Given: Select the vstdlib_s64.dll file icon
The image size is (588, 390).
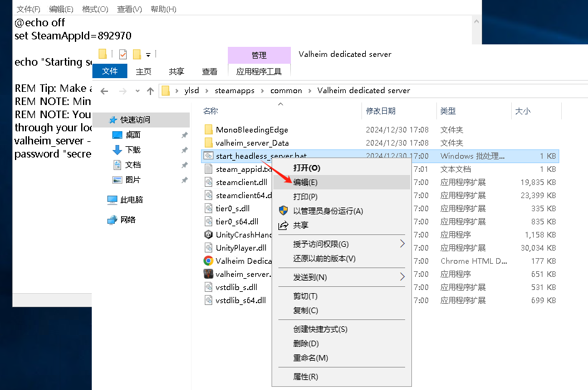Looking at the screenshot, I should [x=208, y=300].
